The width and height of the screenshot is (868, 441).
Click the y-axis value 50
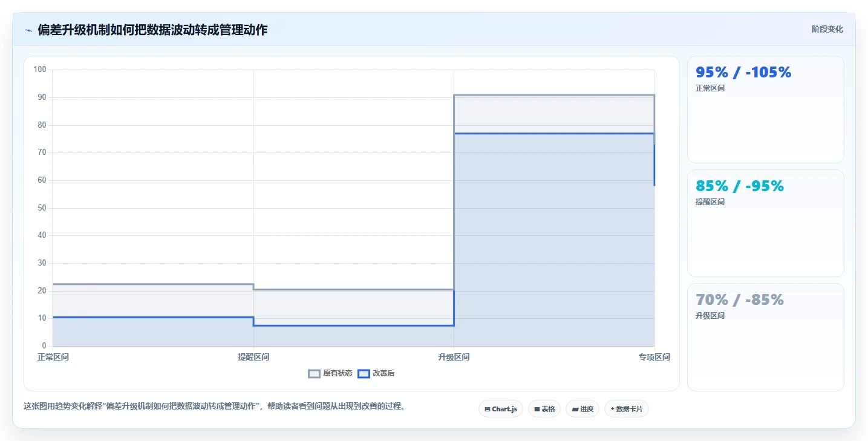42,208
